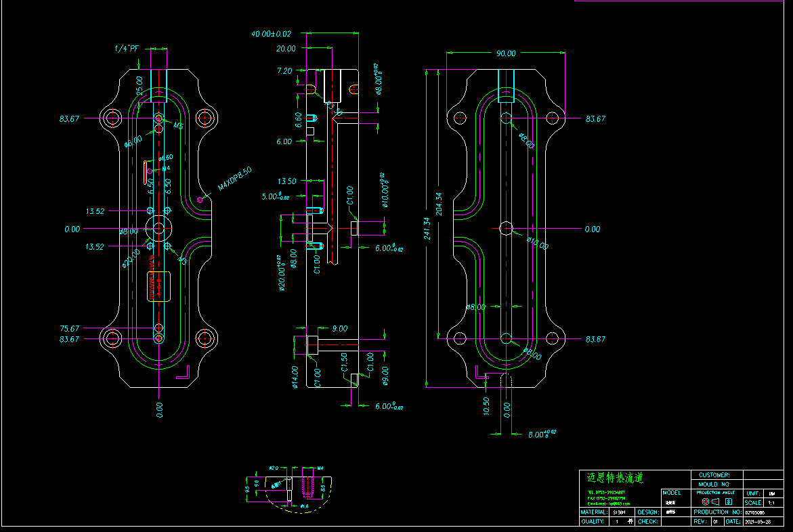Click the empty CUSTOMER value cell
Viewport: 793px width, 532px height.
pos(763,475)
